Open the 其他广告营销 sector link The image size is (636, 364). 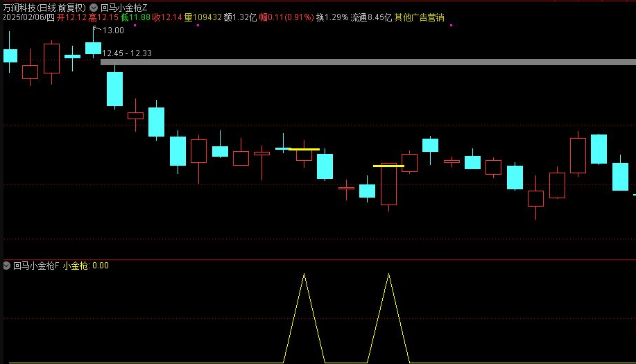coord(419,17)
